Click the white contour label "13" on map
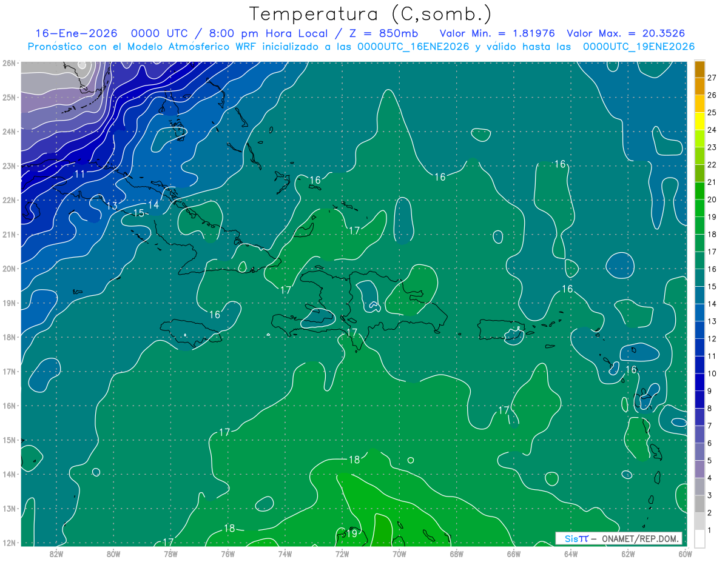 (x=112, y=206)
